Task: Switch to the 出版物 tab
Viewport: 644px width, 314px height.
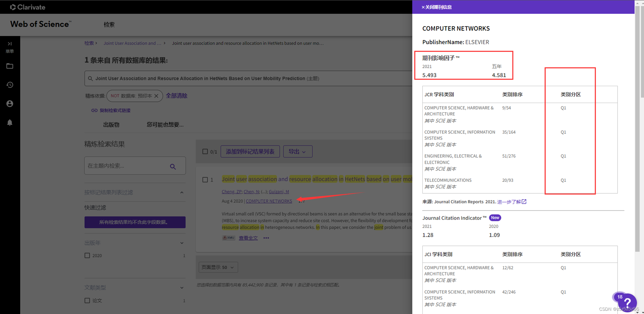Action: 111,125
